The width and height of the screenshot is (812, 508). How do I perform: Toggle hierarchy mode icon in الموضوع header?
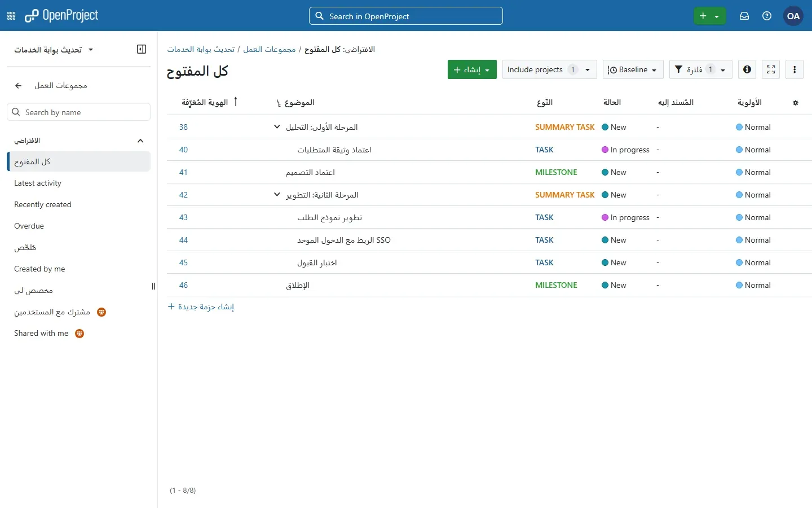click(279, 103)
